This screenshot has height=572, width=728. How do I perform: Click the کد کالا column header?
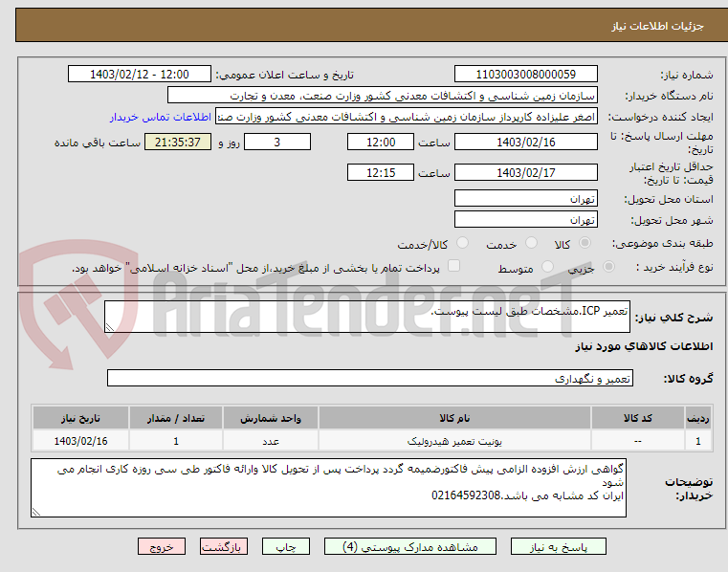[x=638, y=418]
